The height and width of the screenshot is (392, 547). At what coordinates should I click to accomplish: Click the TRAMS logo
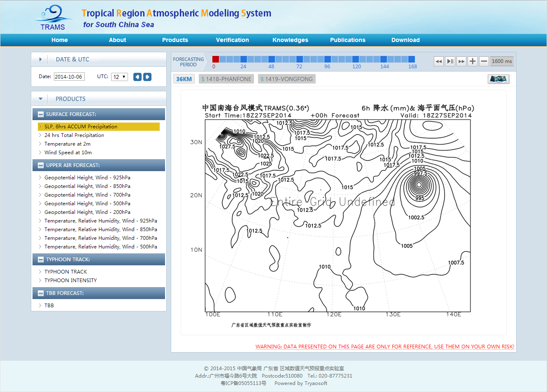[x=53, y=19]
